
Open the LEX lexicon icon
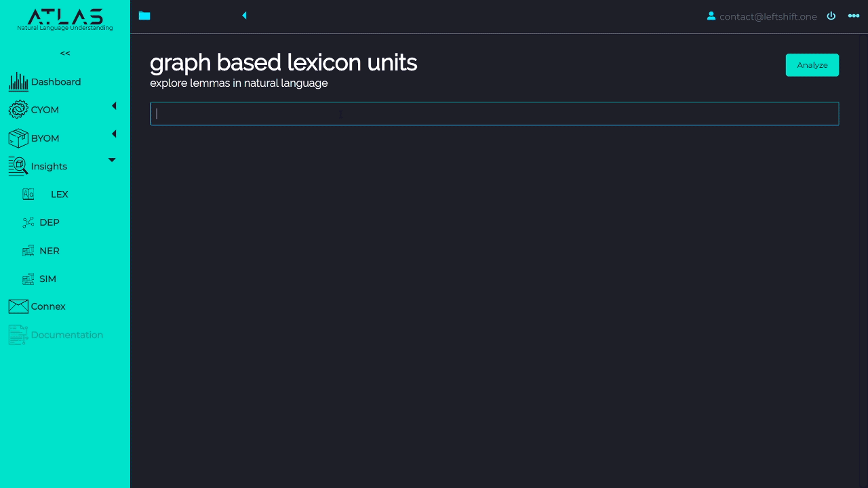pyautogui.click(x=28, y=195)
